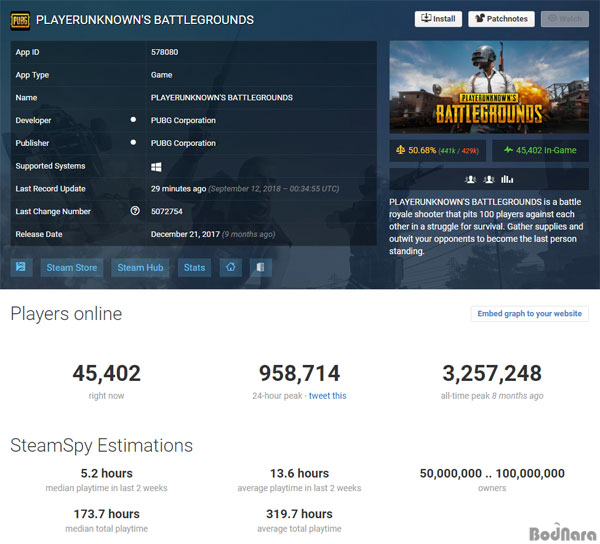The image size is (600, 544).
Task: Click the scales icon beside 50.68% rating
Action: [400, 150]
